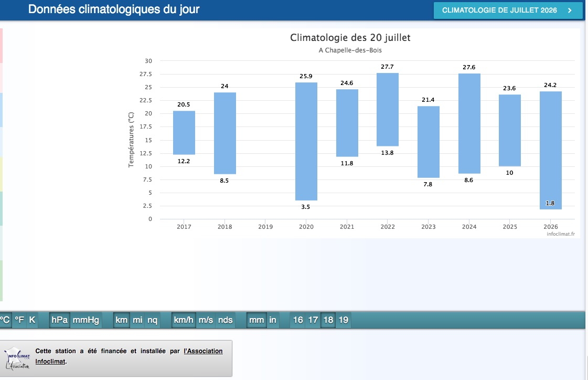The image size is (588, 380).
Task: Select mm precipitation unit
Action: tap(256, 320)
